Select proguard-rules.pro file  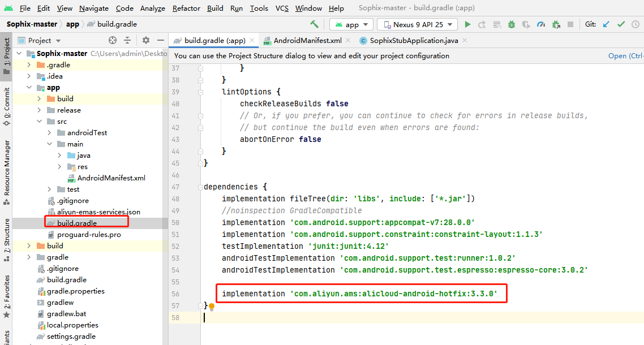tap(89, 235)
